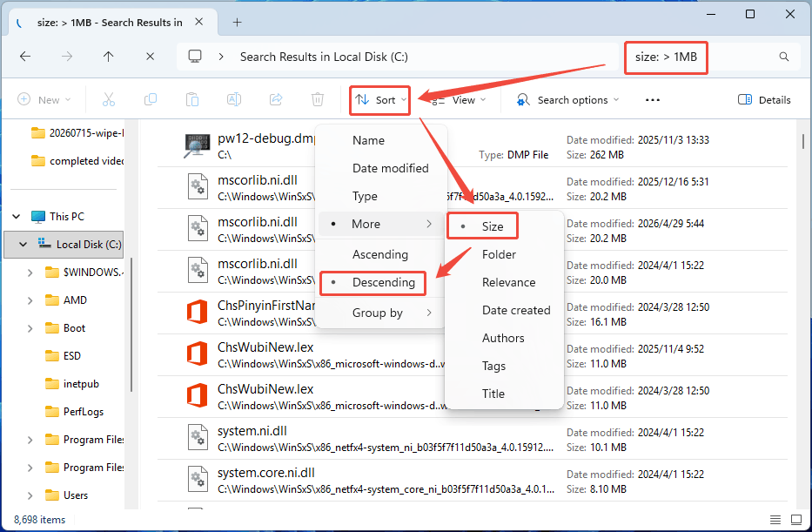Expand the $WINDOWS folder in tree

(30, 273)
